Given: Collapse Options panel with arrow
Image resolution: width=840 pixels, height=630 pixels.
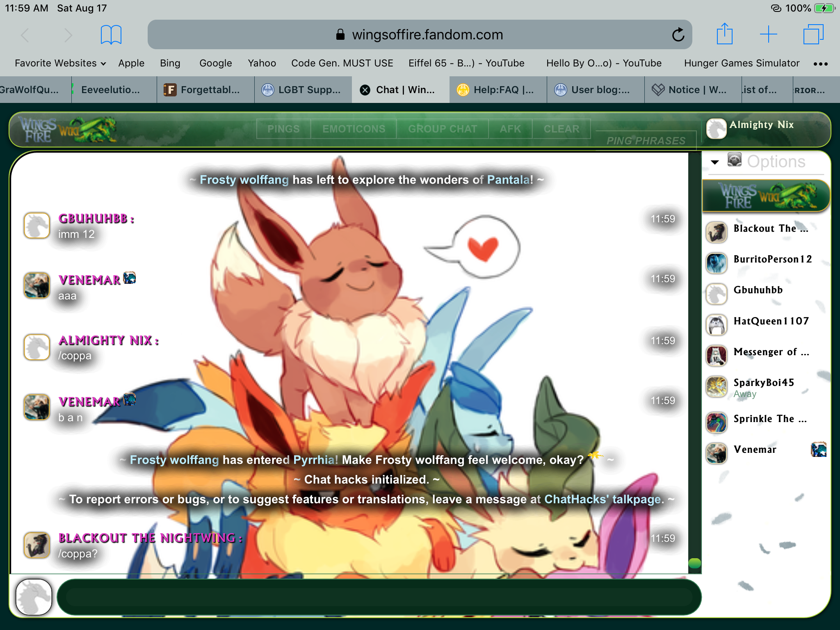Looking at the screenshot, I should click(x=715, y=162).
